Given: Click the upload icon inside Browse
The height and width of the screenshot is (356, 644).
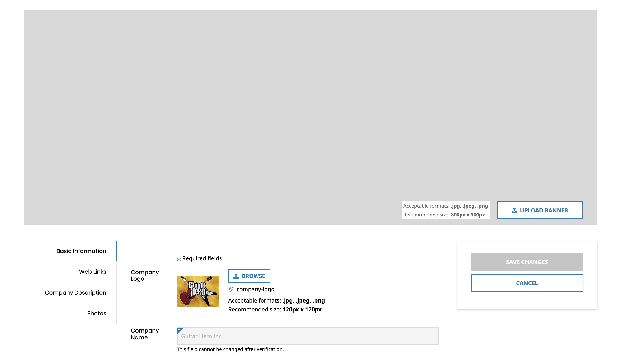Looking at the screenshot, I should (x=236, y=276).
